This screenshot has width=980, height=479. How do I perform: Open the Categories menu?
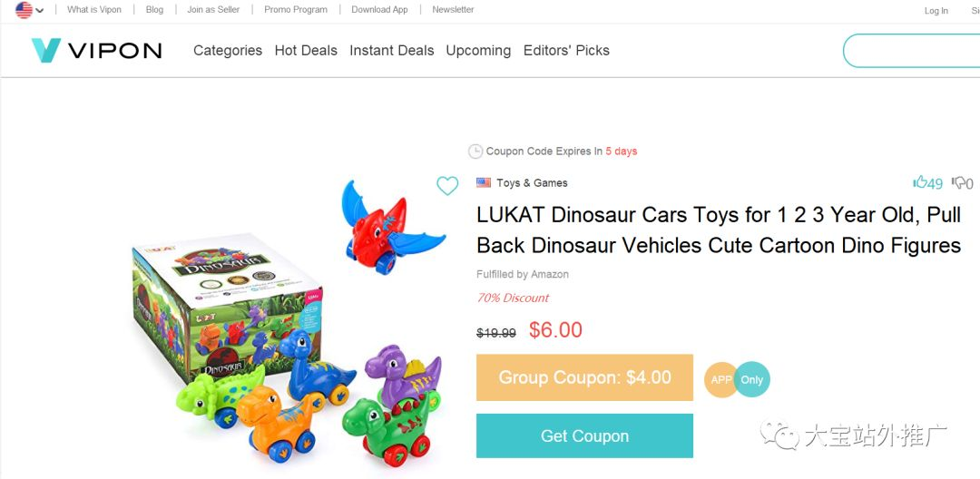click(x=228, y=51)
